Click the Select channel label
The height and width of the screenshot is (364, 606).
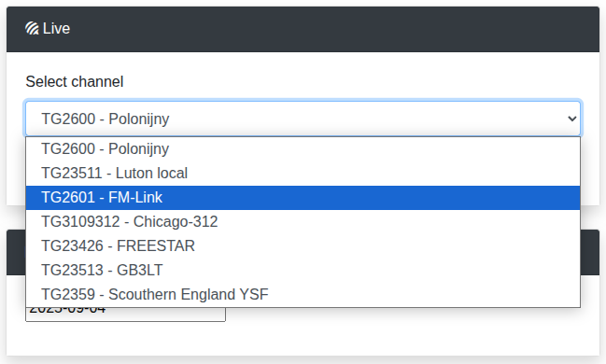75,81
